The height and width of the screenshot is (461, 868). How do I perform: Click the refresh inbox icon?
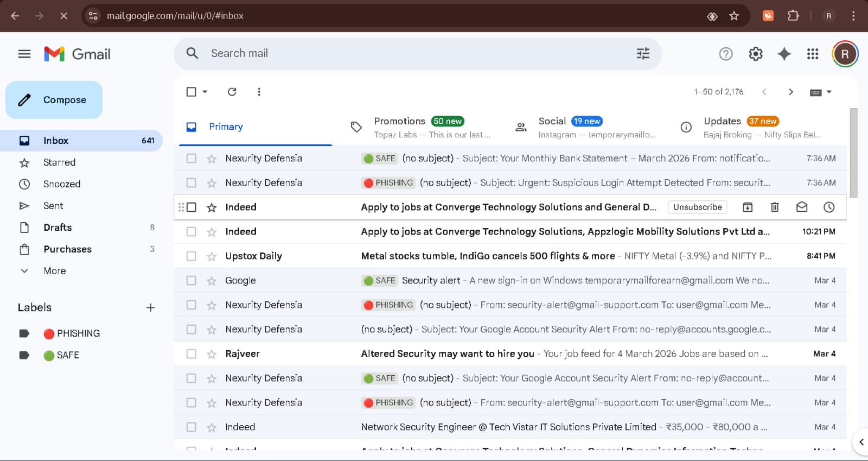[232, 92]
